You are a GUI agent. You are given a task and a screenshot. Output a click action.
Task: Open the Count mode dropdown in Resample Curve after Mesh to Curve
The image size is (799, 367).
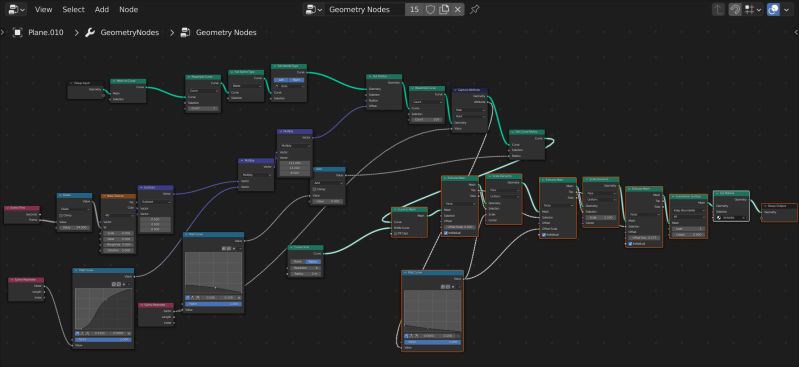(203, 91)
